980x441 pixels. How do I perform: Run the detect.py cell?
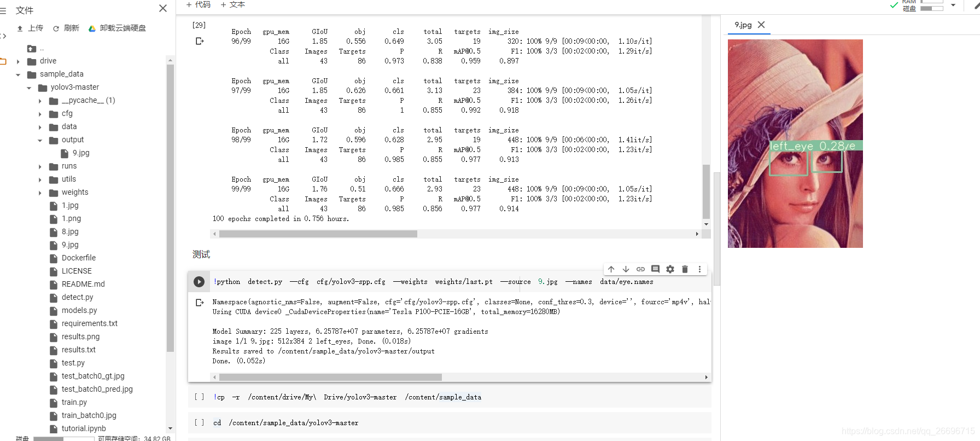click(199, 282)
